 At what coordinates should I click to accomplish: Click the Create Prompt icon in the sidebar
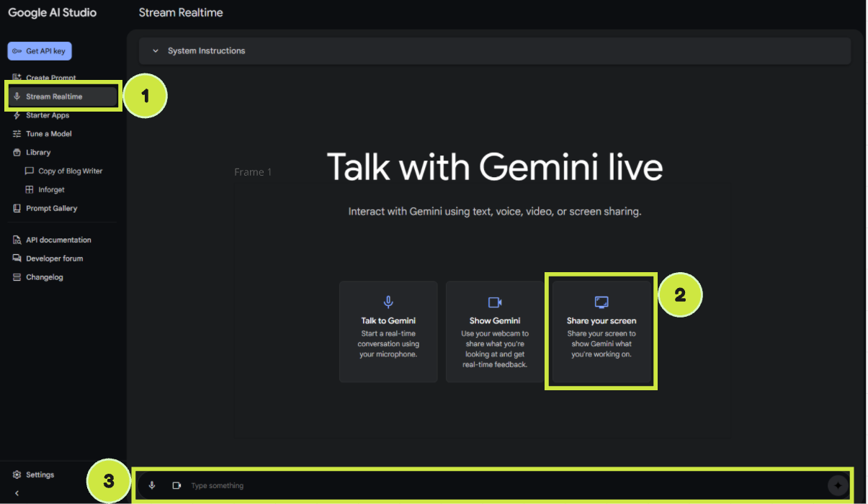17,78
